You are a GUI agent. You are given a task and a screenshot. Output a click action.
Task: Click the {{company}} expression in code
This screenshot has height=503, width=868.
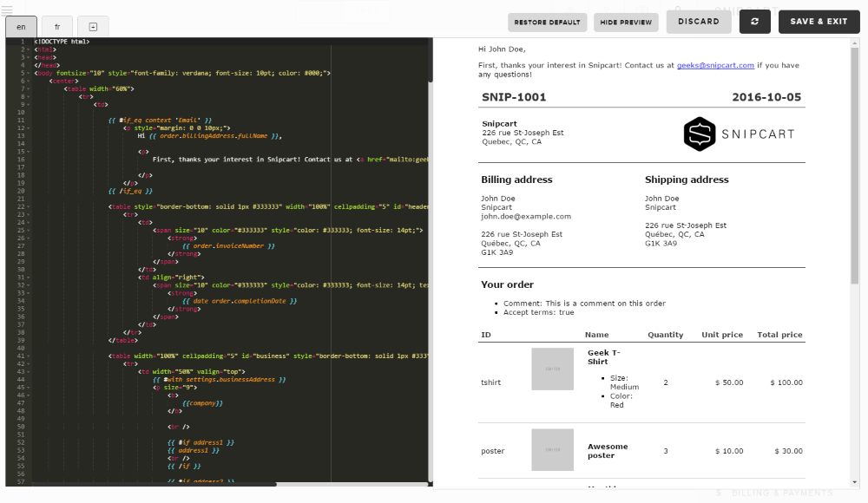point(202,403)
